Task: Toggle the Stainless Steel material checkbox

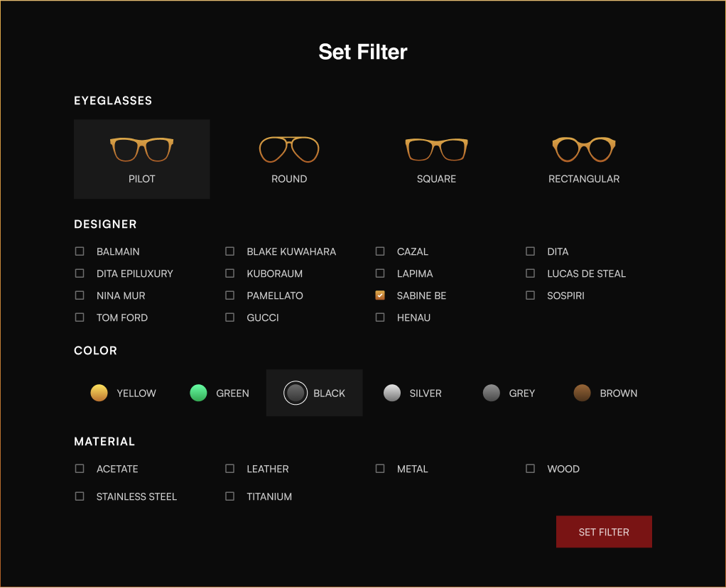Action: [80, 496]
